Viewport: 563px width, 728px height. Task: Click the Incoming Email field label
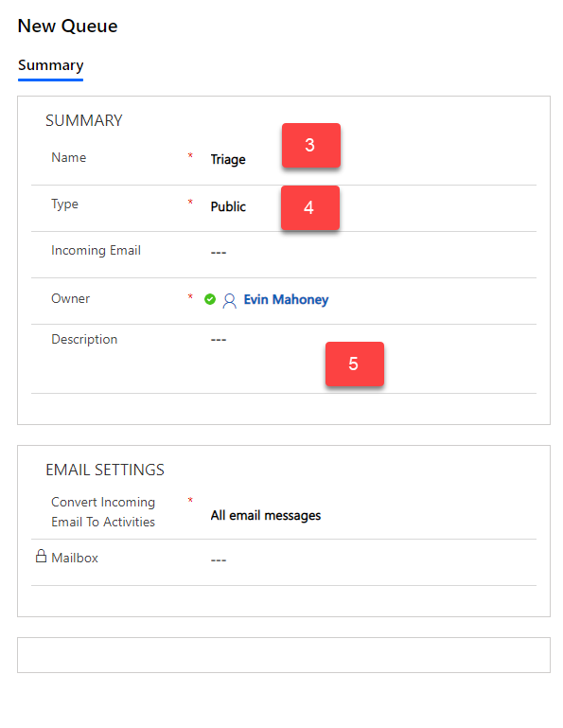96,251
